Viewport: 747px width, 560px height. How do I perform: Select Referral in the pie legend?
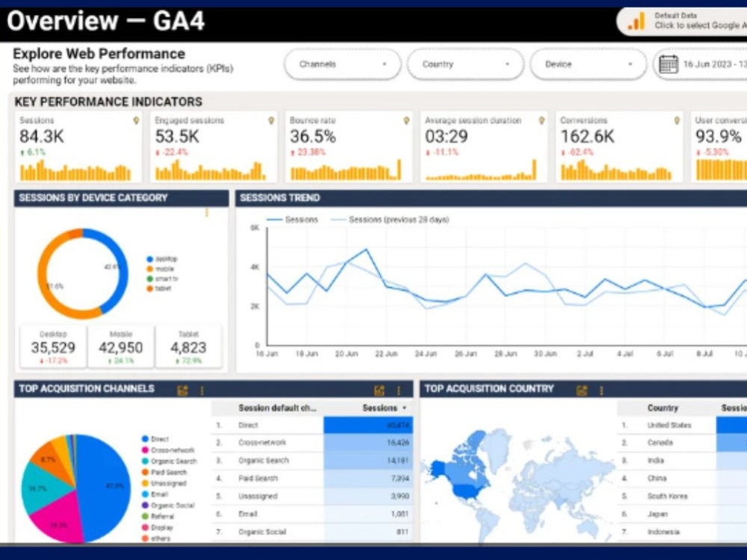pos(158,516)
